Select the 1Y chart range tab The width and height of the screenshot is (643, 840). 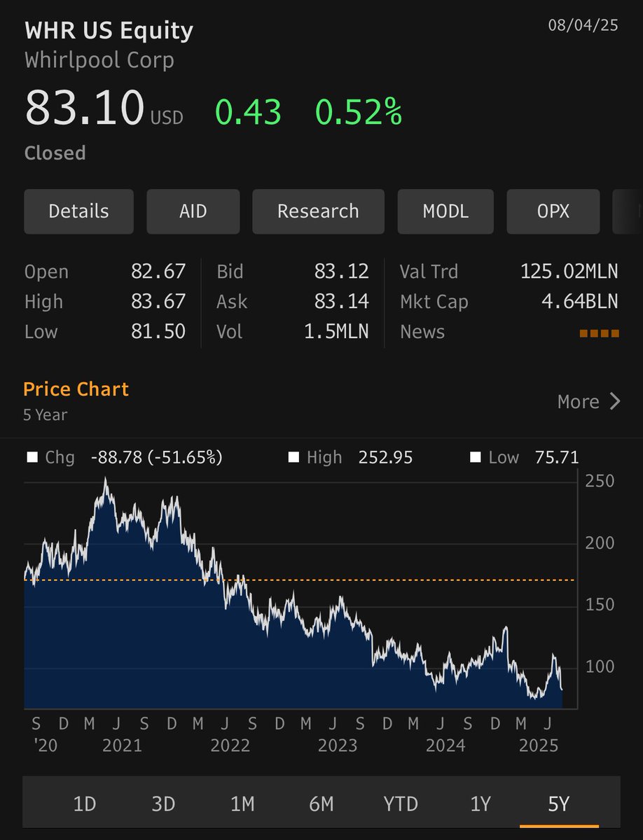point(480,804)
